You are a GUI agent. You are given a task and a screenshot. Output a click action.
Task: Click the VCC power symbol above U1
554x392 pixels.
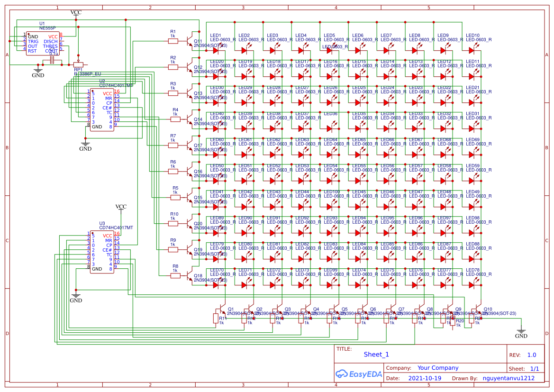[76, 12]
